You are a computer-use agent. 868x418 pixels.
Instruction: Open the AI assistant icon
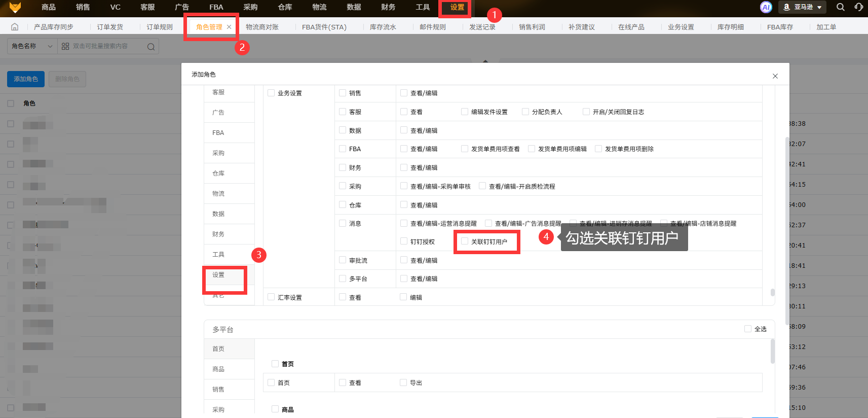tap(766, 7)
